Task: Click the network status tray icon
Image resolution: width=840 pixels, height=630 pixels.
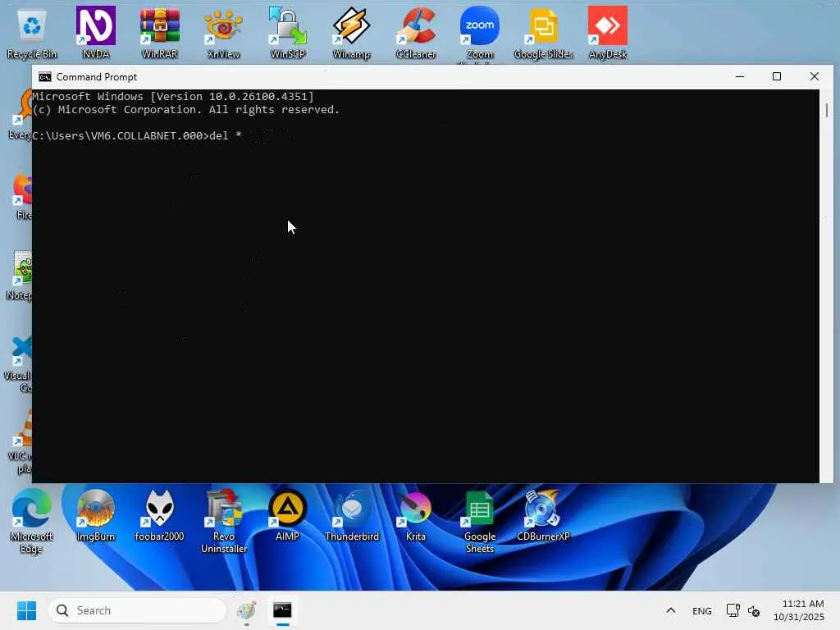Action: pyautogui.click(x=733, y=610)
